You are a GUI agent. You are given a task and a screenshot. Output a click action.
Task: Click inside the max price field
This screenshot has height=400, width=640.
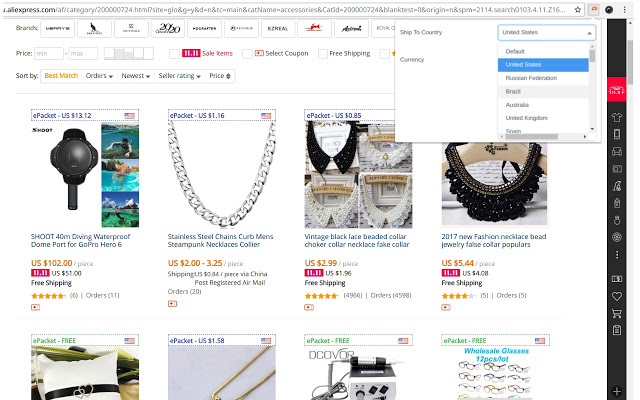83,53
